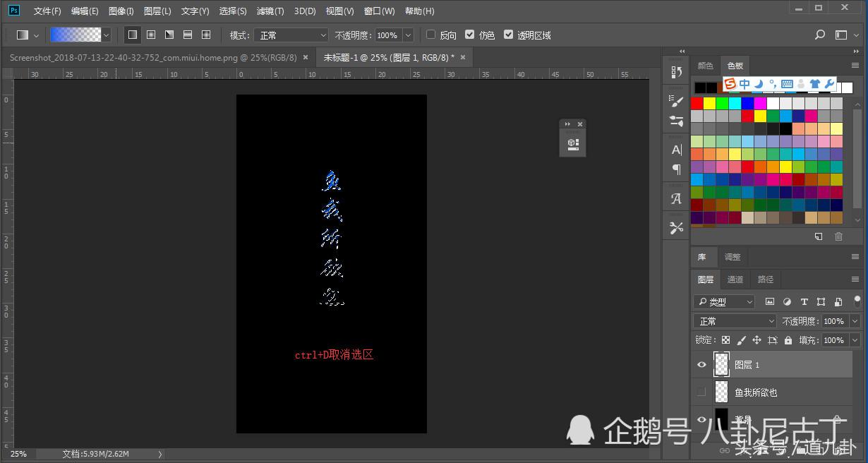Select the Radial Gradient style icon
868x463 pixels.
(x=151, y=34)
